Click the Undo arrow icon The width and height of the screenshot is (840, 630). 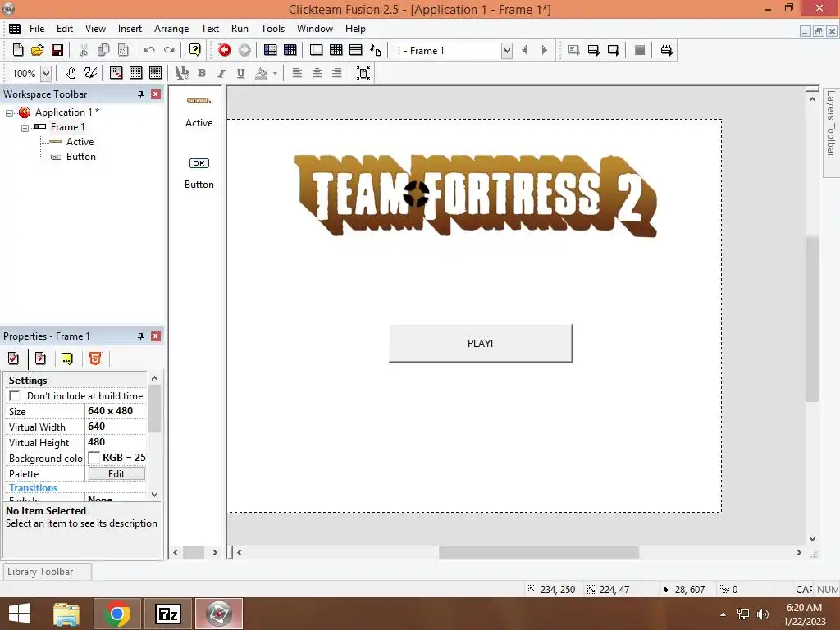(x=149, y=50)
